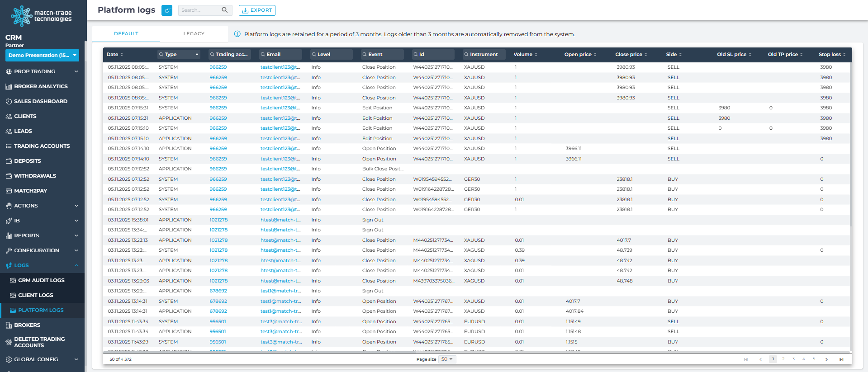Click the refresh icon next to Platform logs
This screenshot has height=372, width=868.
point(167,10)
